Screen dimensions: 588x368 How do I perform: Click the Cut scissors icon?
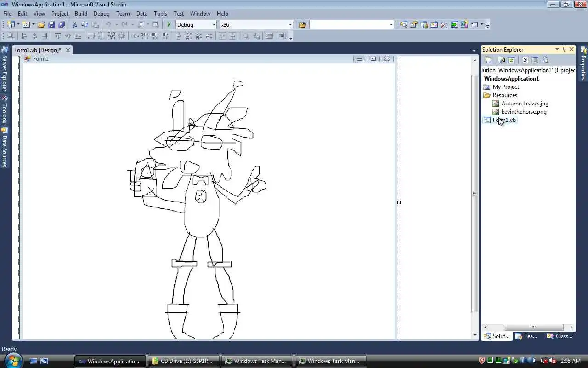point(75,24)
